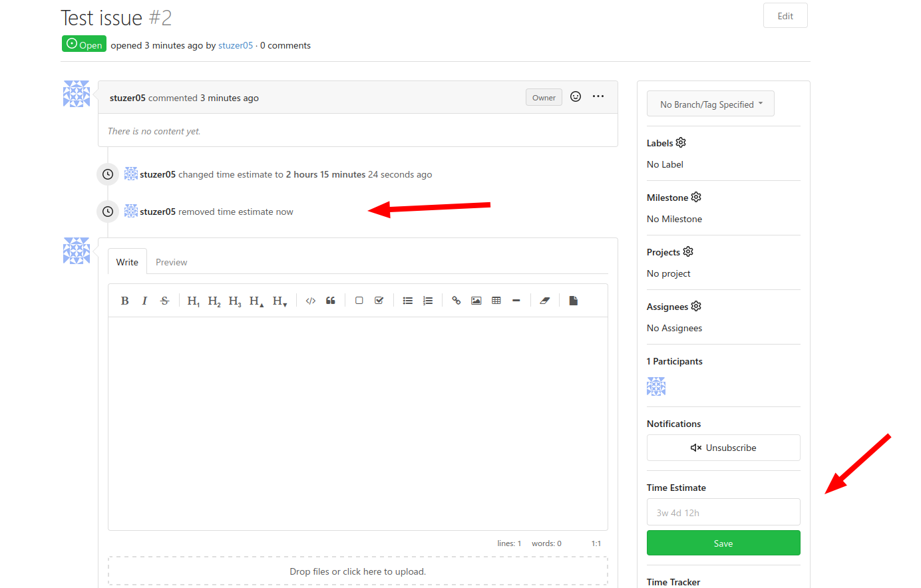Click the 'No Label' text
Viewport: 921px width, 588px height.
(665, 164)
